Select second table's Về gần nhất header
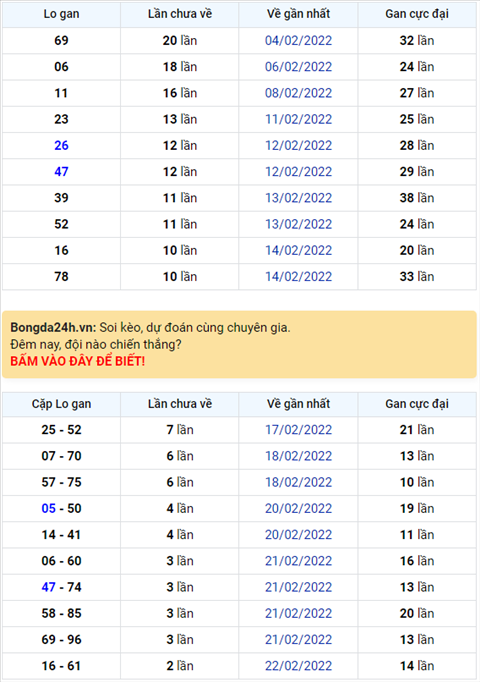Screen dimensions: 480x682 (298, 404)
